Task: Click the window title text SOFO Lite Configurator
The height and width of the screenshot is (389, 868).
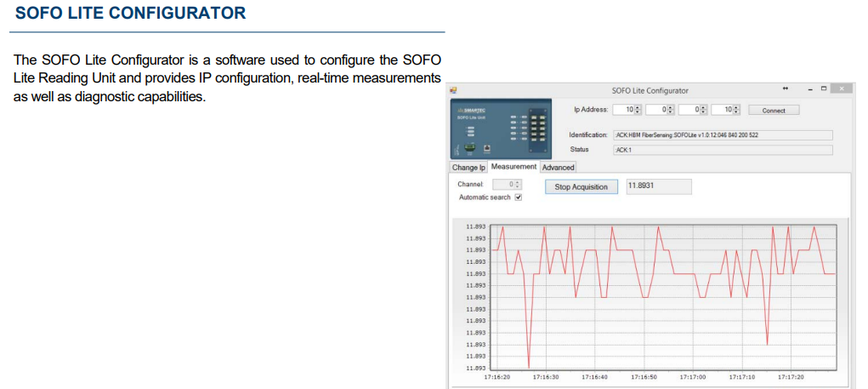Action: (x=650, y=90)
